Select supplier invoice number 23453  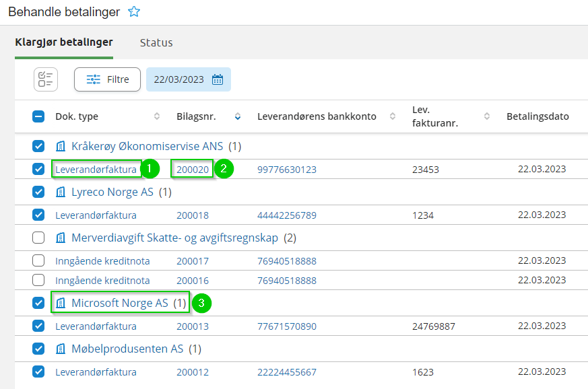426,170
